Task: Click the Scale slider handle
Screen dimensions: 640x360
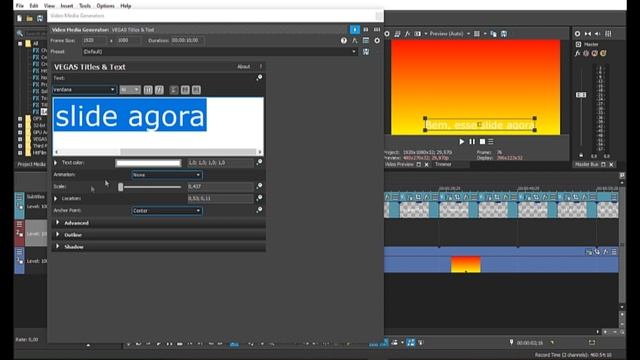Action: (120, 187)
